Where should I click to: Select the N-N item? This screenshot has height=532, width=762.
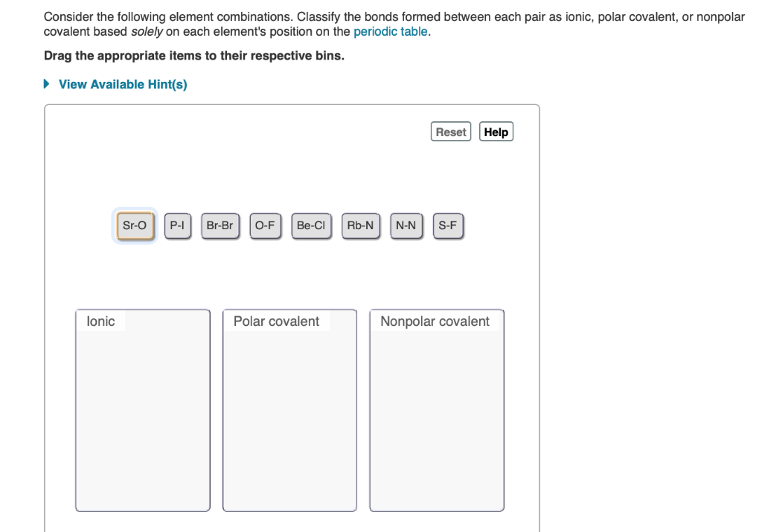406,225
